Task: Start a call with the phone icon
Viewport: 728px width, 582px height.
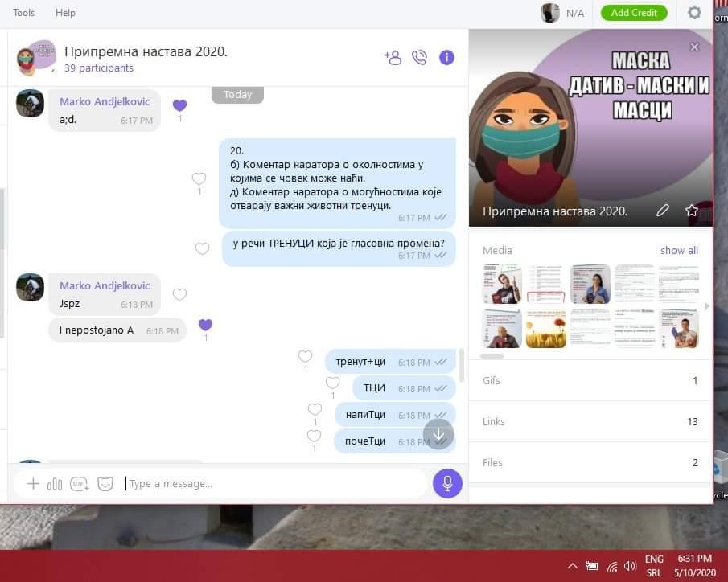Action: (x=419, y=57)
